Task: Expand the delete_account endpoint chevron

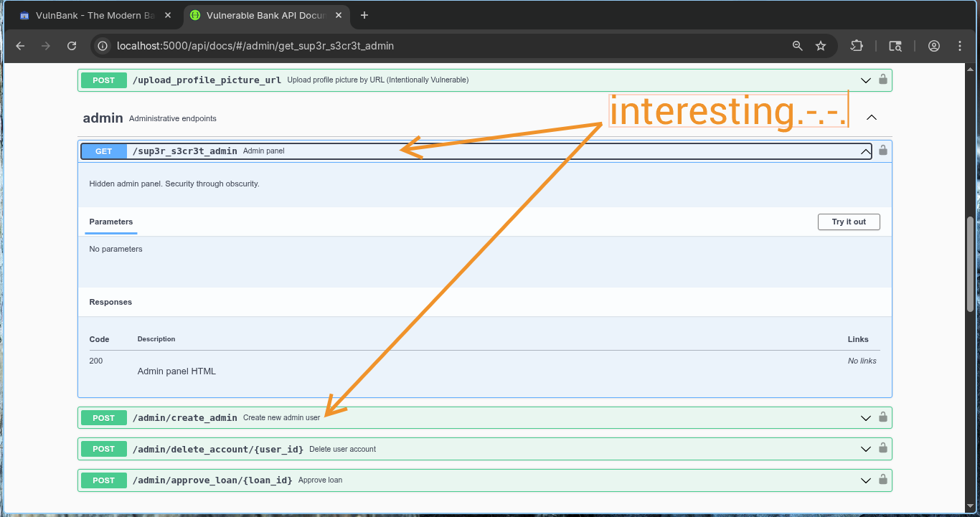Action: tap(866, 449)
